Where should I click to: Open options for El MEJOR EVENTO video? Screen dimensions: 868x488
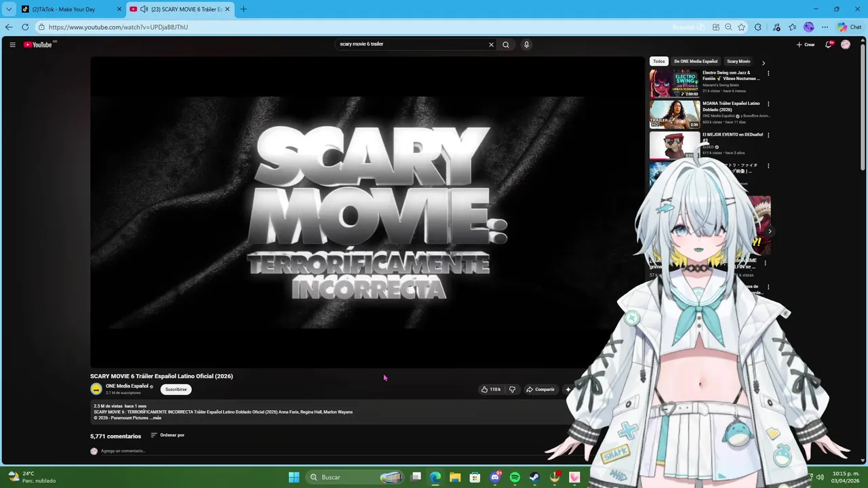click(768, 136)
